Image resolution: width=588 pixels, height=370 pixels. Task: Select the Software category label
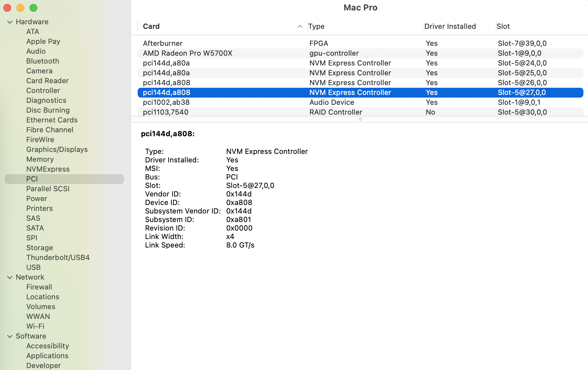pos(31,336)
